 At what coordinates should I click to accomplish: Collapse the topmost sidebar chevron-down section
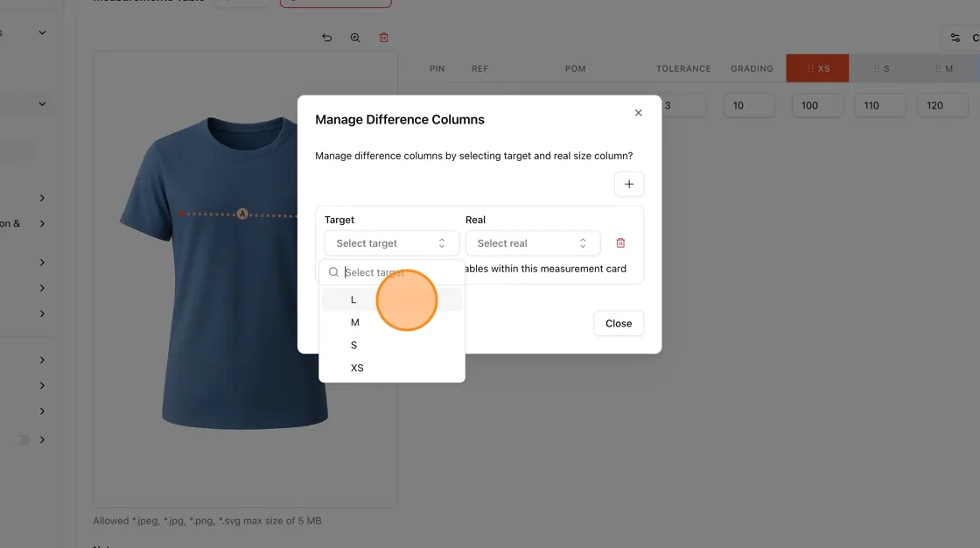pyautogui.click(x=42, y=32)
